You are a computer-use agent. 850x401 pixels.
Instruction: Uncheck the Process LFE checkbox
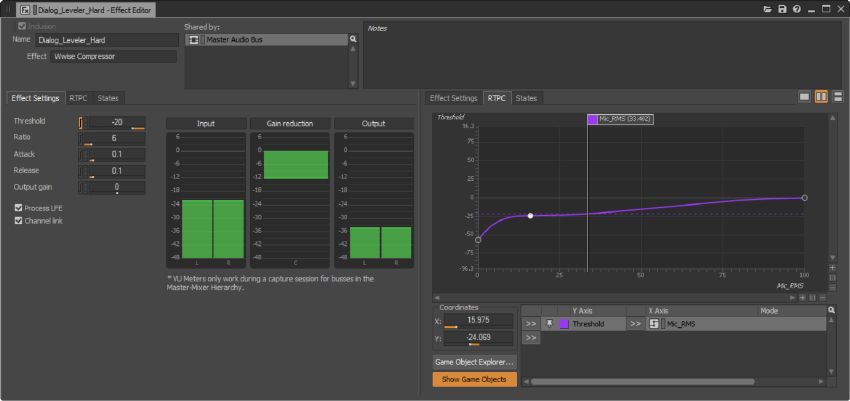(18, 208)
